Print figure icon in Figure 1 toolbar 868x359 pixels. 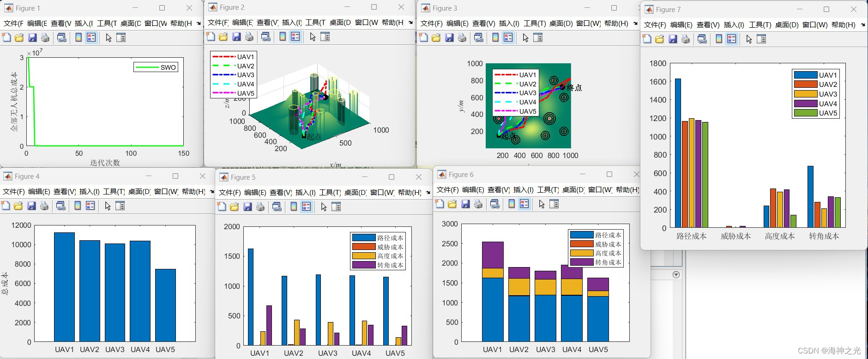tap(45, 37)
